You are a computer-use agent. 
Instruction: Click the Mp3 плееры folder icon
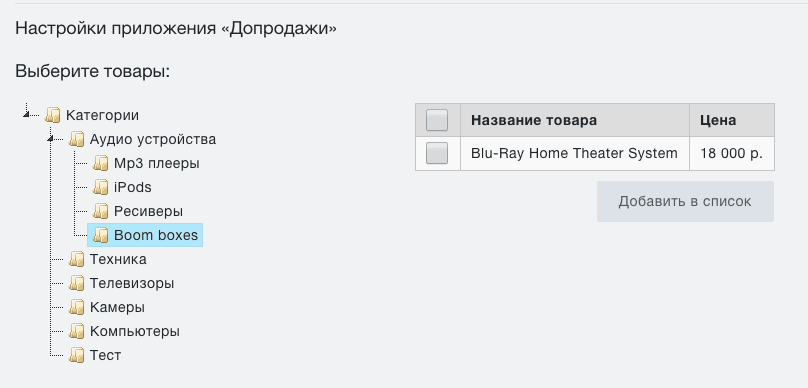(x=100, y=163)
